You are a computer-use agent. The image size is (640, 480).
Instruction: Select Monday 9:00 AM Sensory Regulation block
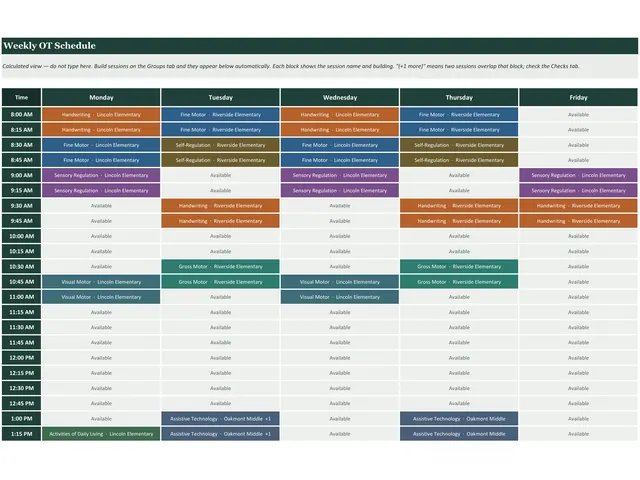click(x=101, y=175)
